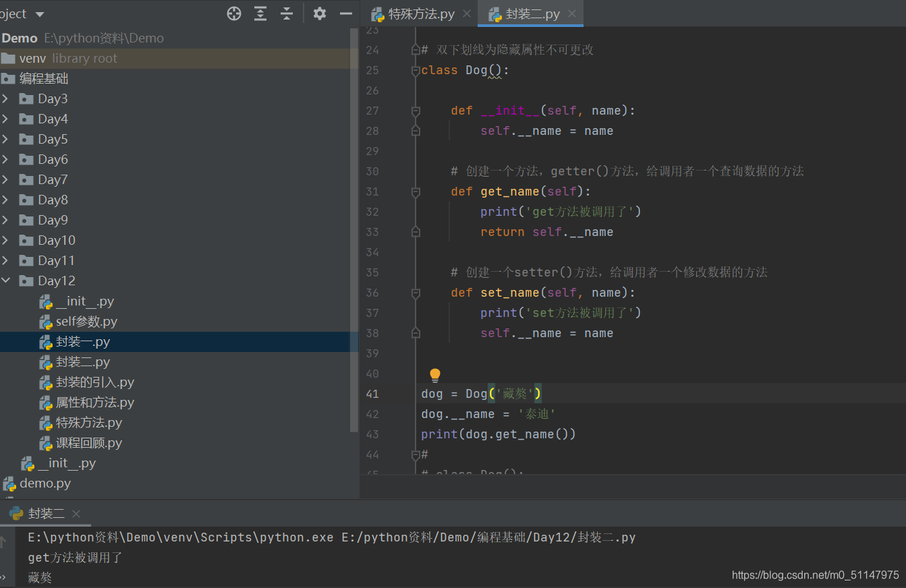Image resolution: width=906 pixels, height=588 pixels.
Task: Open the 课程回顾.py file
Action: pos(89,443)
